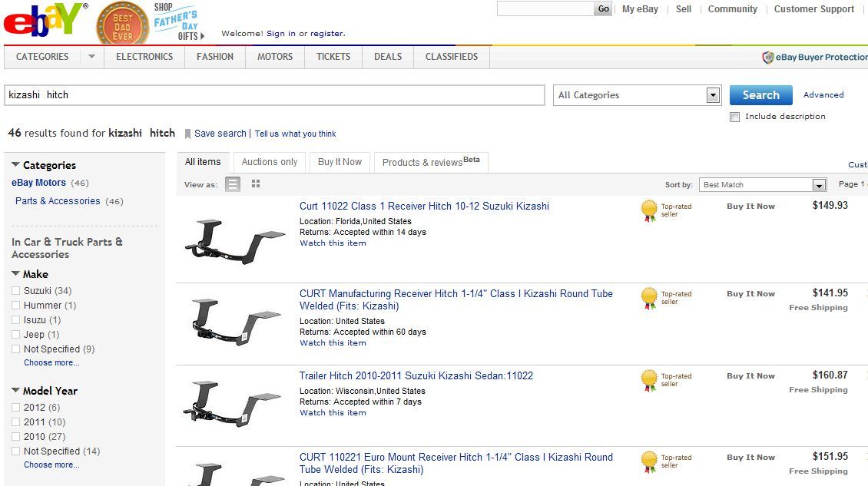This screenshot has height=486, width=868.
Task: Check the Hummer make filter
Action: tap(16, 305)
